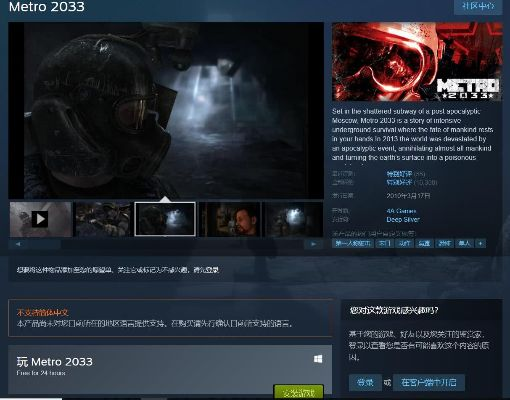Click the open in client button
Screen dimensions: 510x400
tap(429, 382)
